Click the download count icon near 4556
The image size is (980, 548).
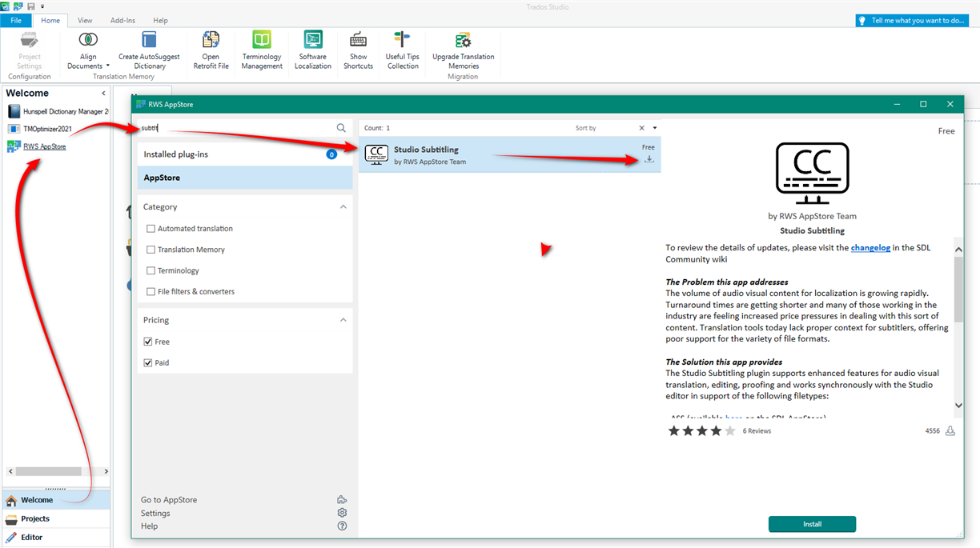tap(950, 430)
